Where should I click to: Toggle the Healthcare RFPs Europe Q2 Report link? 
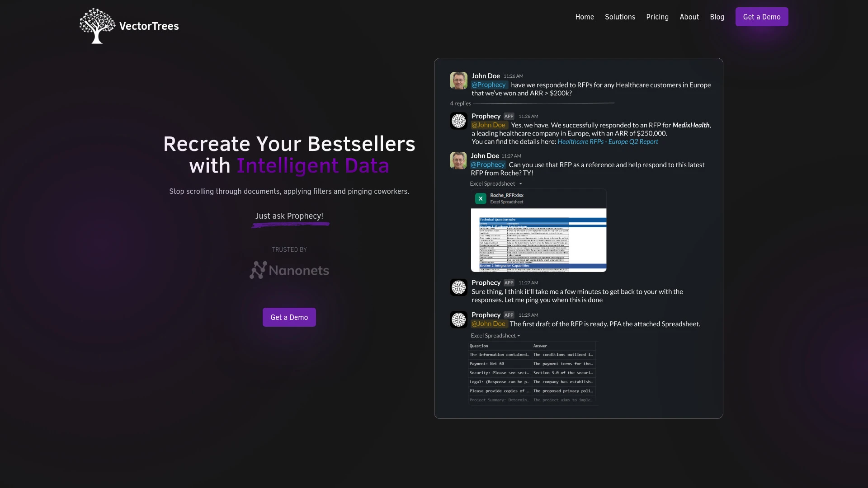click(608, 141)
